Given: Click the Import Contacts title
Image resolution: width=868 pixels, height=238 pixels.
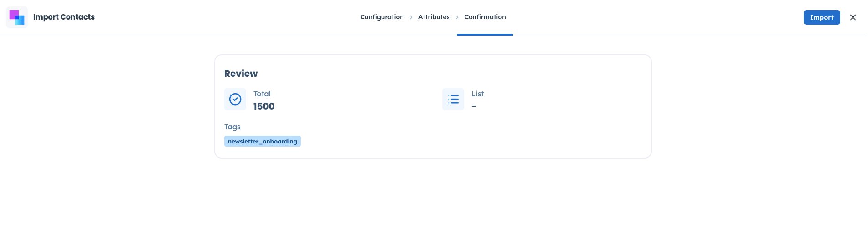Looking at the screenshot, I should pos(64,17).
